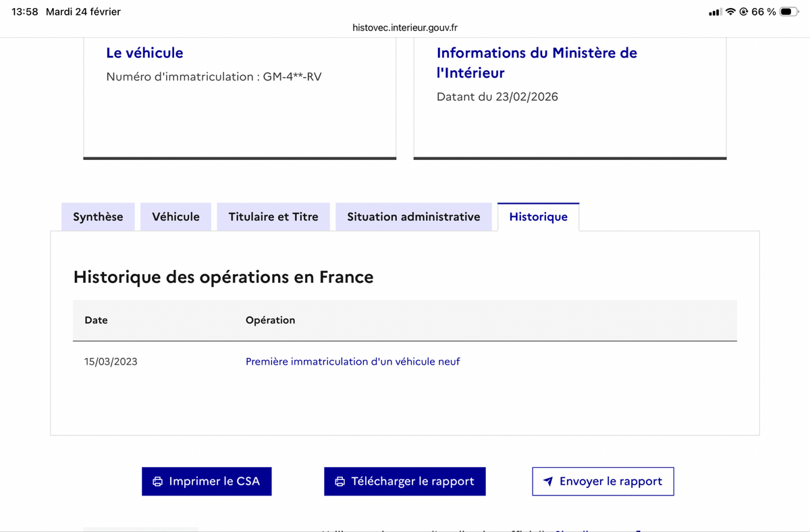Click the Opération column header
Viewport: 810px width, 532px height.
click(270, 320)
